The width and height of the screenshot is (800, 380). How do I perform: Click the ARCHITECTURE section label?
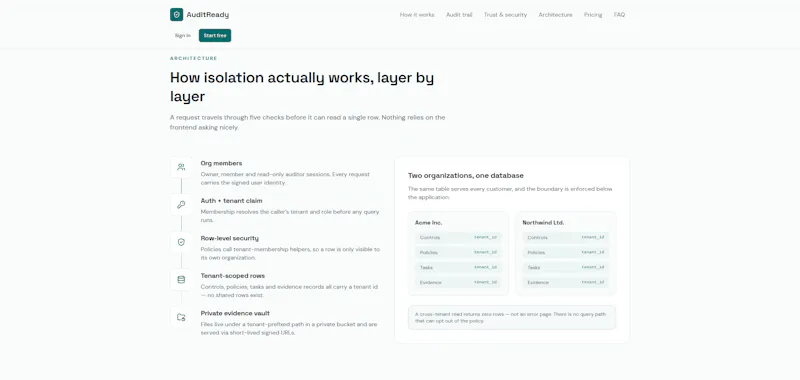(x=193, y=59)
